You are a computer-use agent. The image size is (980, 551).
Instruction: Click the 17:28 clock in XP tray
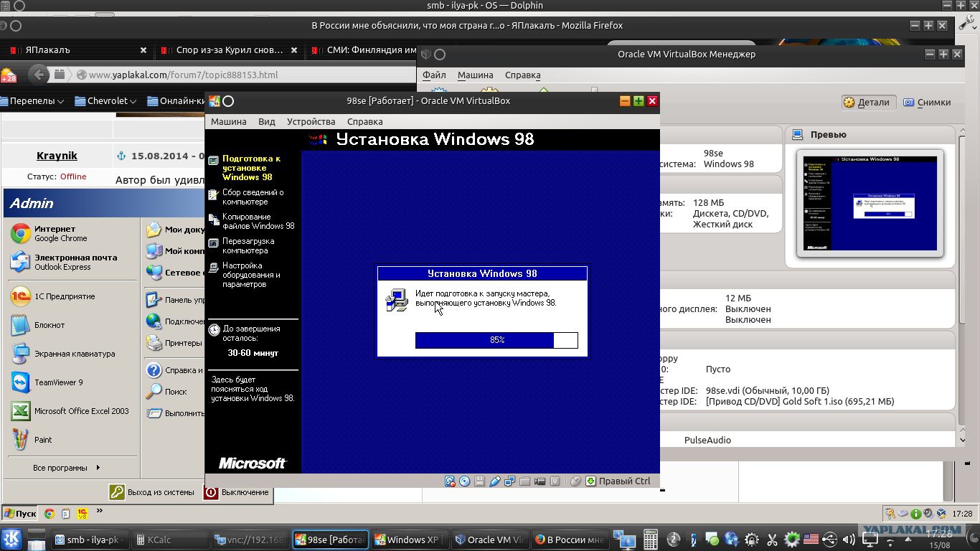[x=963, y=514]
